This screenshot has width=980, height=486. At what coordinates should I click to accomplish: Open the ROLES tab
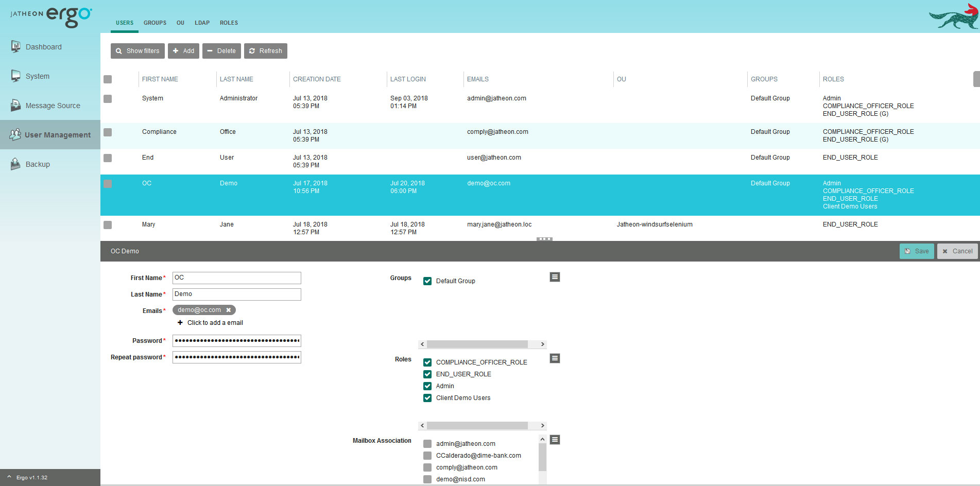(229, 23)
